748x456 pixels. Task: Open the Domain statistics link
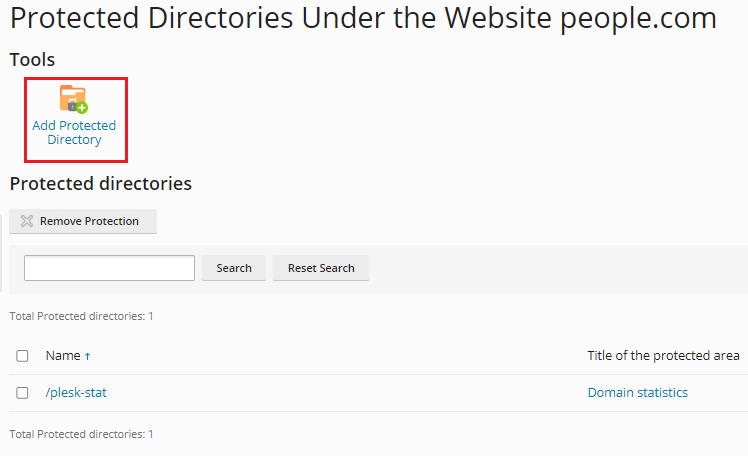pyautogui.click(x=637, y=393)
